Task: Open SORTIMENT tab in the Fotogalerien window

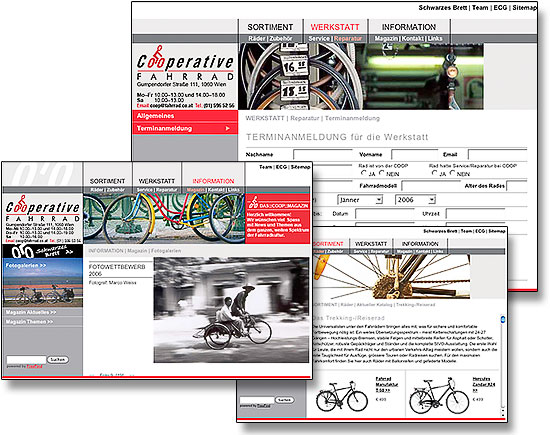Action: coord(107,181)
